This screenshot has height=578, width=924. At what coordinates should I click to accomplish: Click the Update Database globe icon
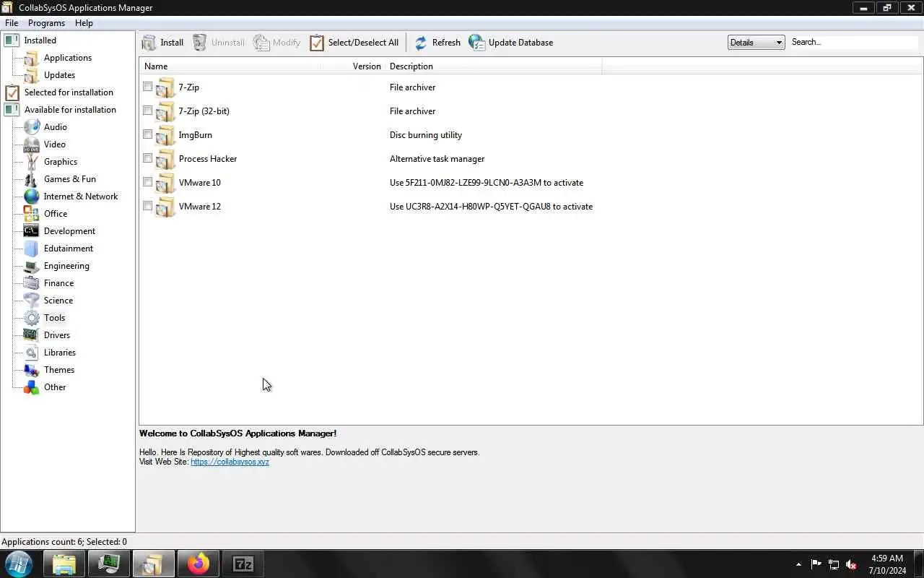476,43
